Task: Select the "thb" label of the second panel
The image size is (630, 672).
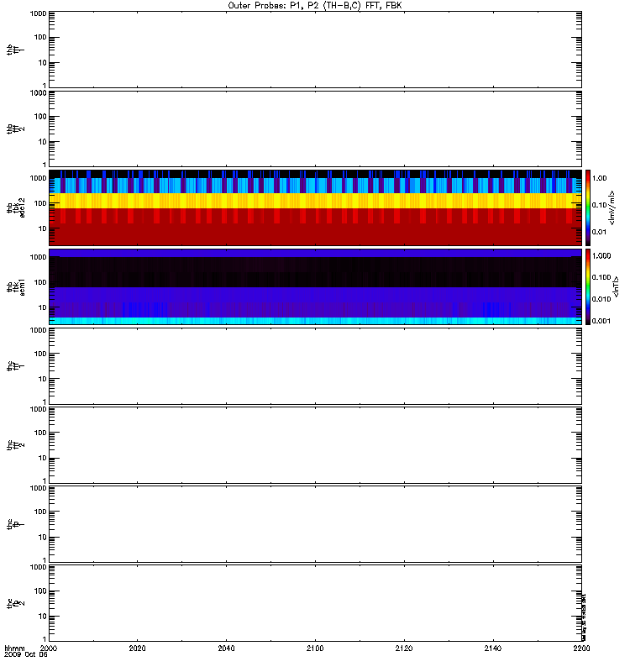Action: [9, 129]
